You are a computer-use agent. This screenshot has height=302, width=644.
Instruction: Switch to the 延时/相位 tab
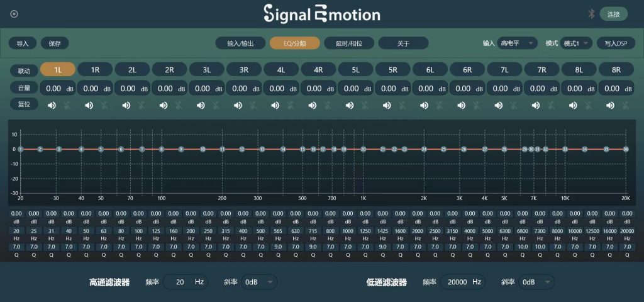[349, 43]
